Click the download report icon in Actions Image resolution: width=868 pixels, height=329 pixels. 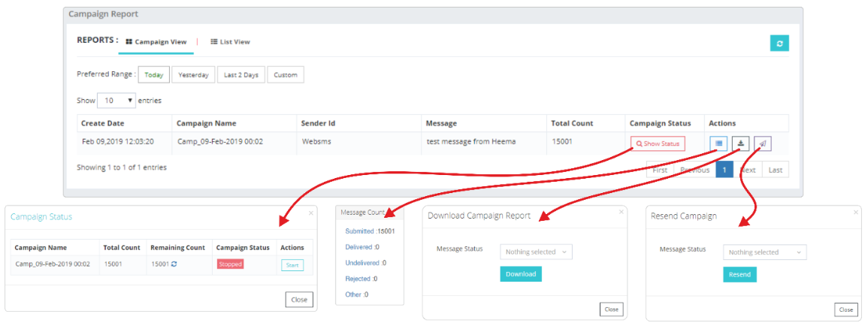741,143
